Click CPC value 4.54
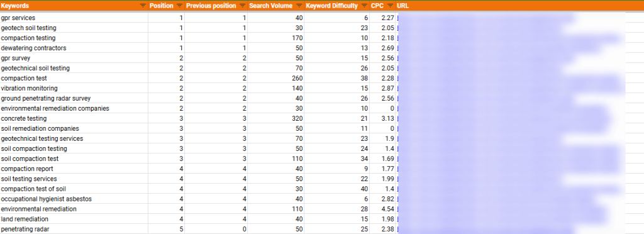Screen dimensions: 644x234 382,209
